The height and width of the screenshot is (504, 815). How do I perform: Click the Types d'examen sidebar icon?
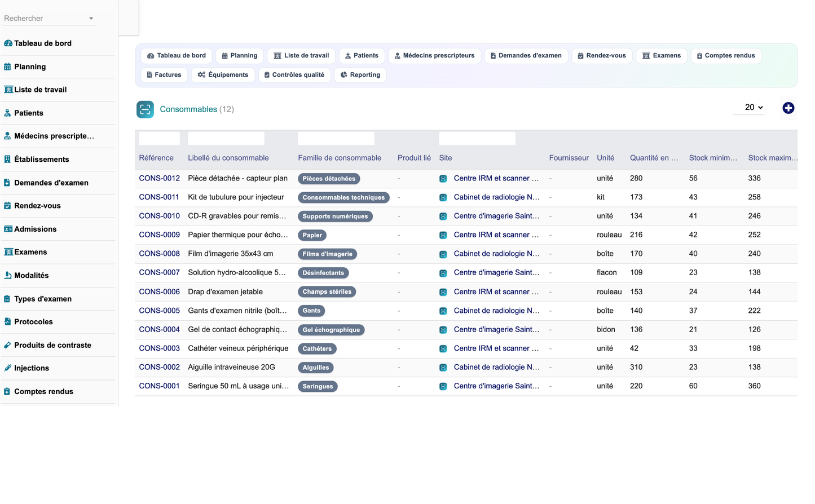tap(7, 299)
